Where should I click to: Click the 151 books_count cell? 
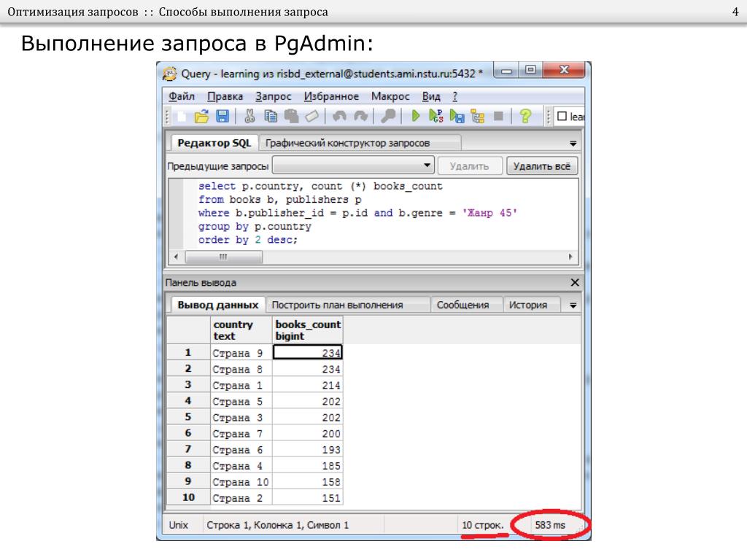[x=307, y=498]
